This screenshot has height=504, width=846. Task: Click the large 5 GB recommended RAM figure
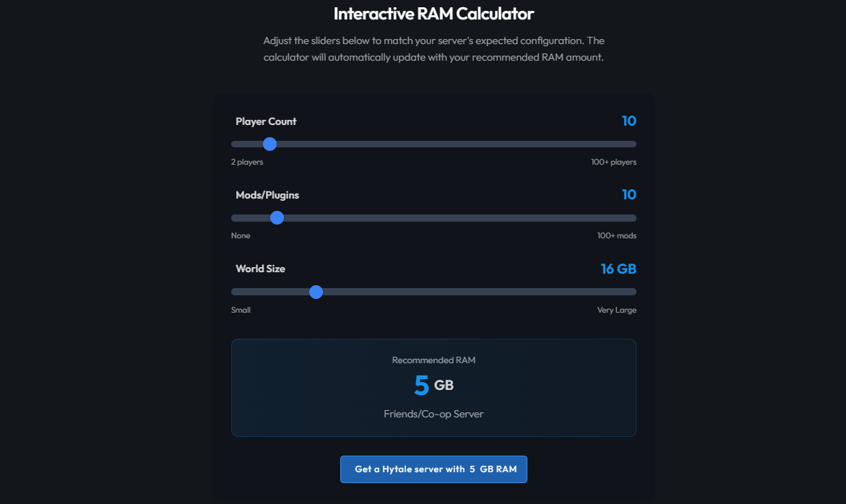433,386
